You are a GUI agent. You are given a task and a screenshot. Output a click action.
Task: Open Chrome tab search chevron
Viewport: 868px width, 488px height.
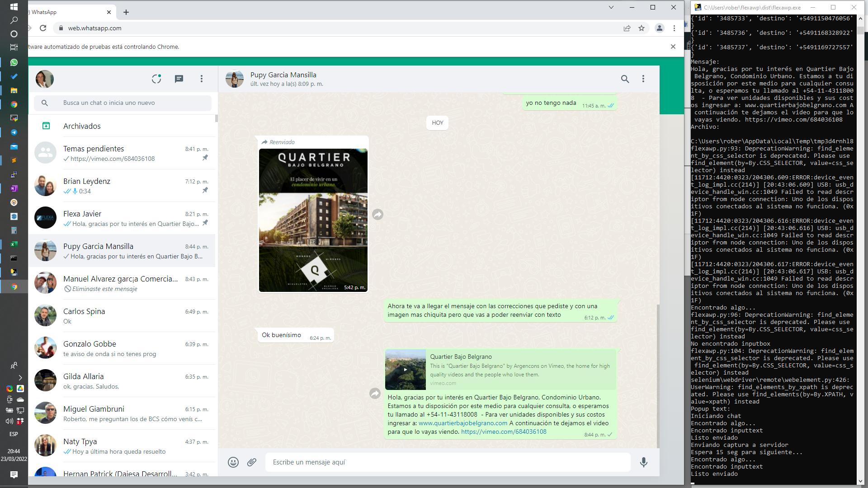pos(611,7)
